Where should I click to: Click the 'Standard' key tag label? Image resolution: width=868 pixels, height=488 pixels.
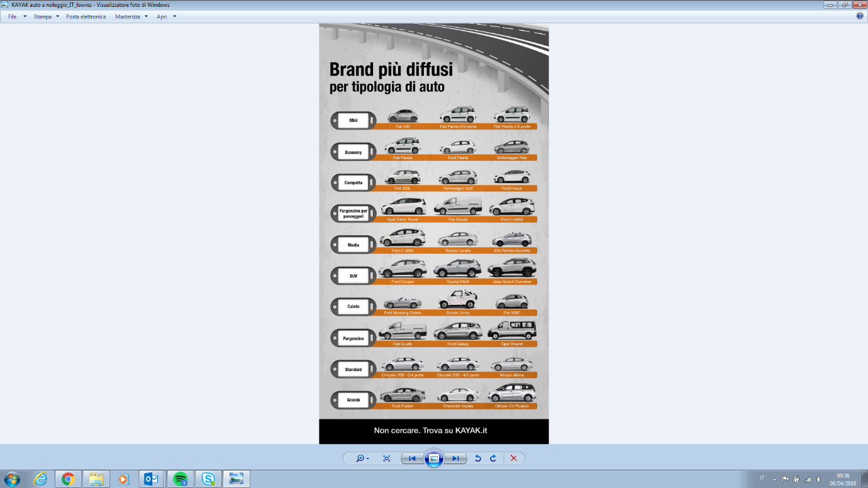coord(353,370)
